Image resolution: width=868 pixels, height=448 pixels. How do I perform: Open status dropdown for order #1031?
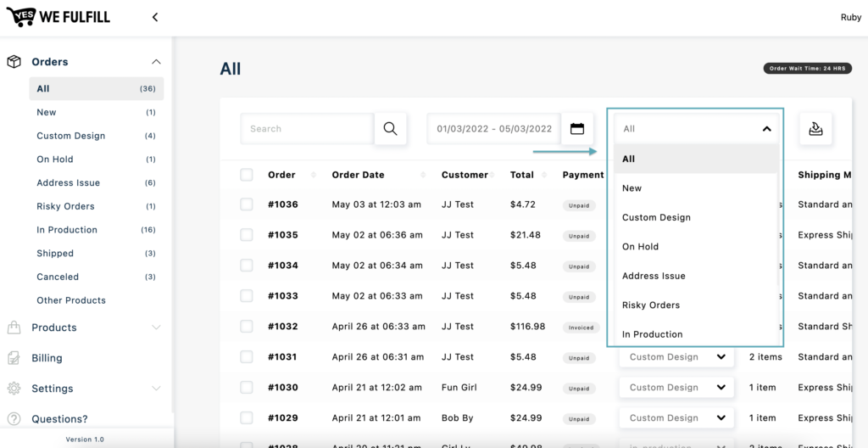tap(676, 357)
